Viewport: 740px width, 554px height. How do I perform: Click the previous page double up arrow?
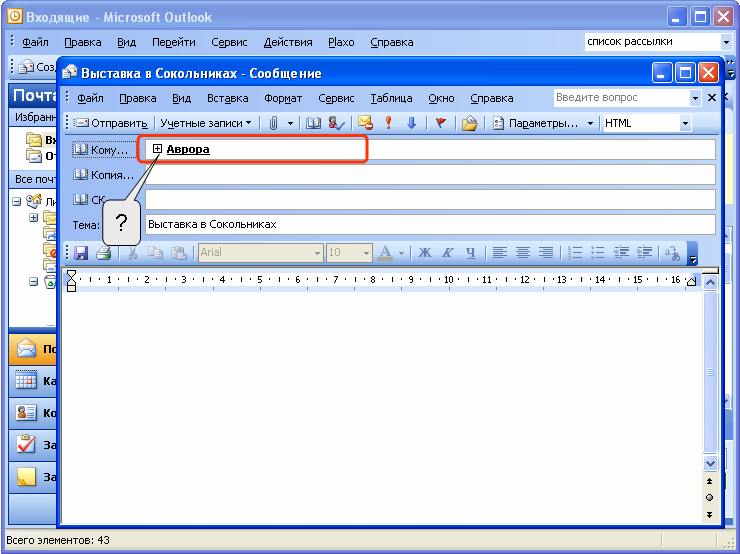709,481
